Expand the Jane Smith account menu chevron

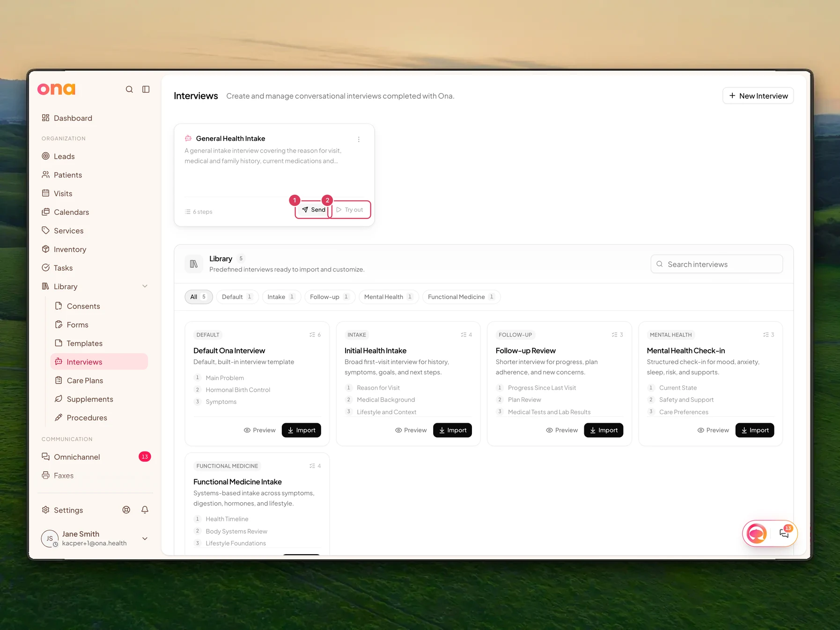point(145,539)
